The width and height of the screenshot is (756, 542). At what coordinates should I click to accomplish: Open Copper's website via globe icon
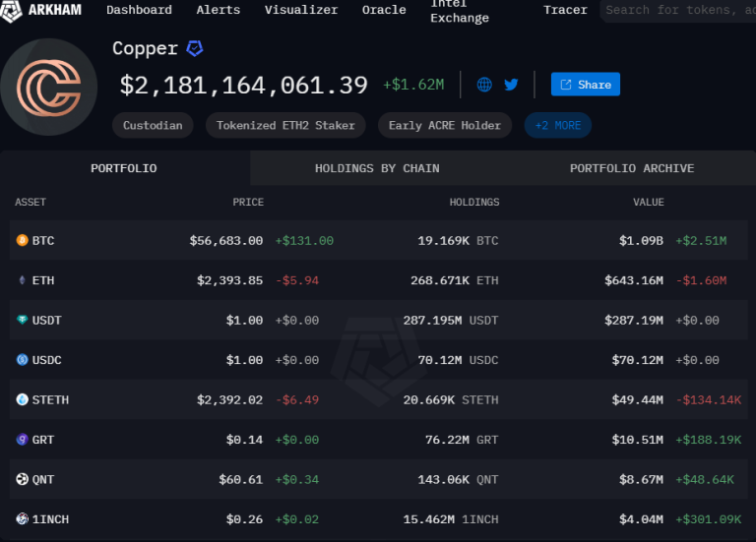pyautogui.click(x=484, y=85)
